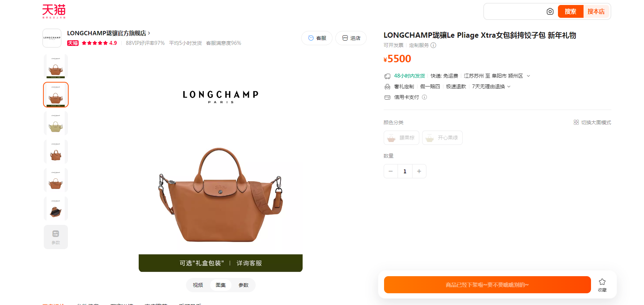Expand the service guarantees chevron
The height and width of the screenshot is (305, 644).
click(509, 86)
